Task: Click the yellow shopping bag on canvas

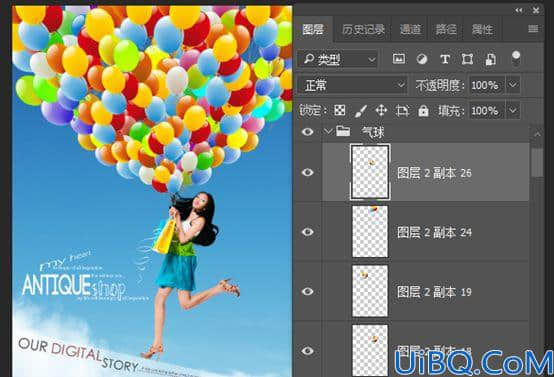Action: pyautogui.click(x=165, y=236)
